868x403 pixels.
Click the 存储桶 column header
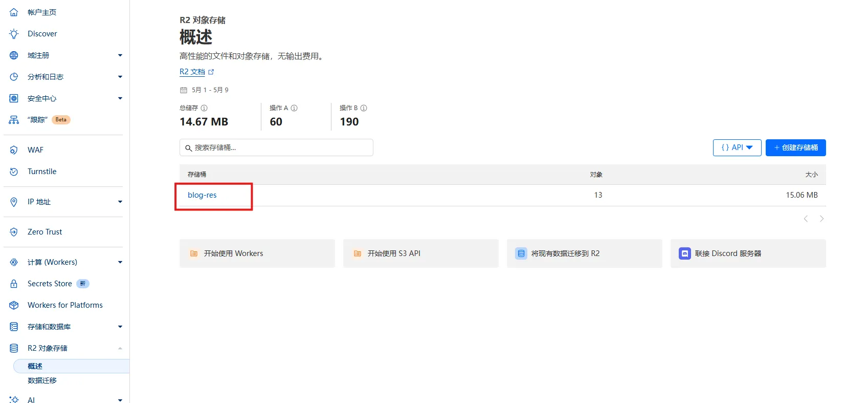197,175
